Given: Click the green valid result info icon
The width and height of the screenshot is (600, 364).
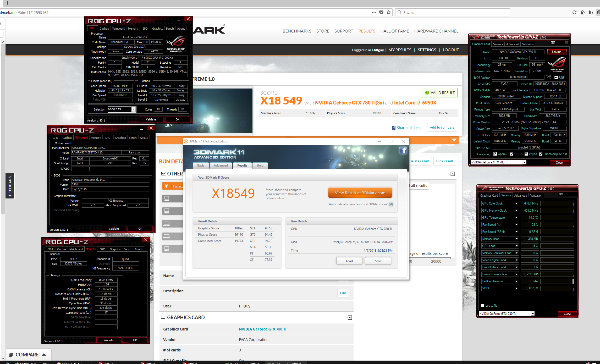Looking at the screenshot, I should [x=427, y=93].
